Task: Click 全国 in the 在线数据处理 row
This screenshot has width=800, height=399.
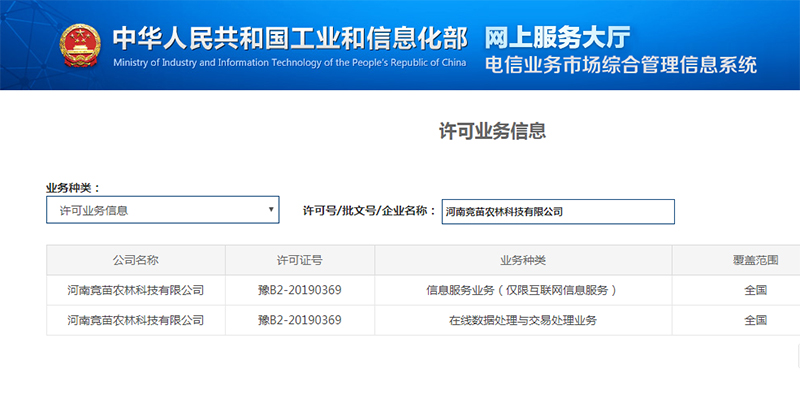Action: click(756, 320)
